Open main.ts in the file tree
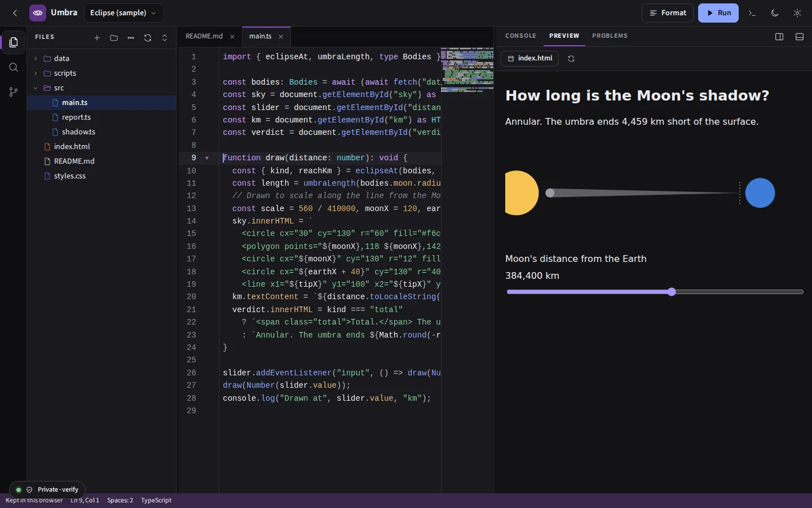Viewport: 812px width, 508px height. coord(101,103)
